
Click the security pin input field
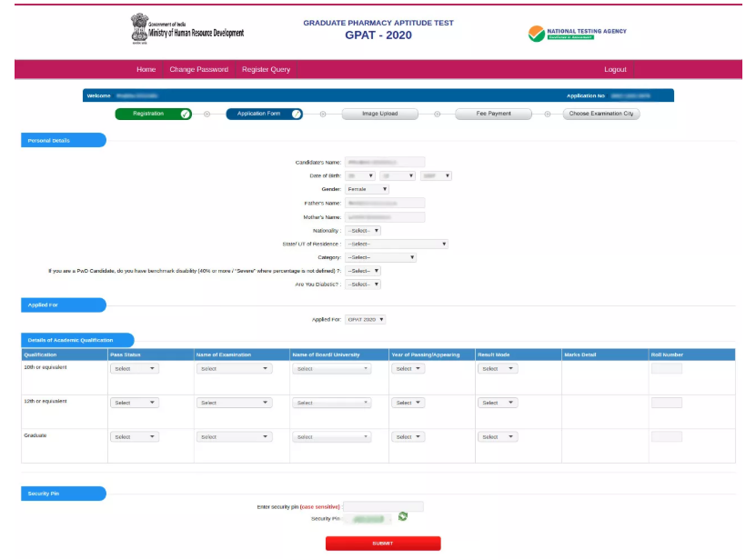(x=383, y=506)
